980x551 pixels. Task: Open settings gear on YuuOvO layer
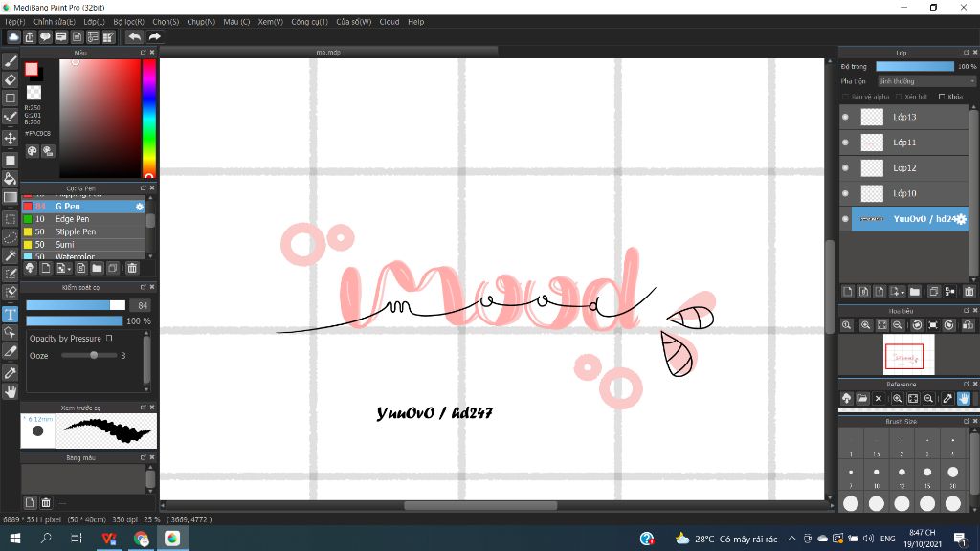(x=961, y=219)
